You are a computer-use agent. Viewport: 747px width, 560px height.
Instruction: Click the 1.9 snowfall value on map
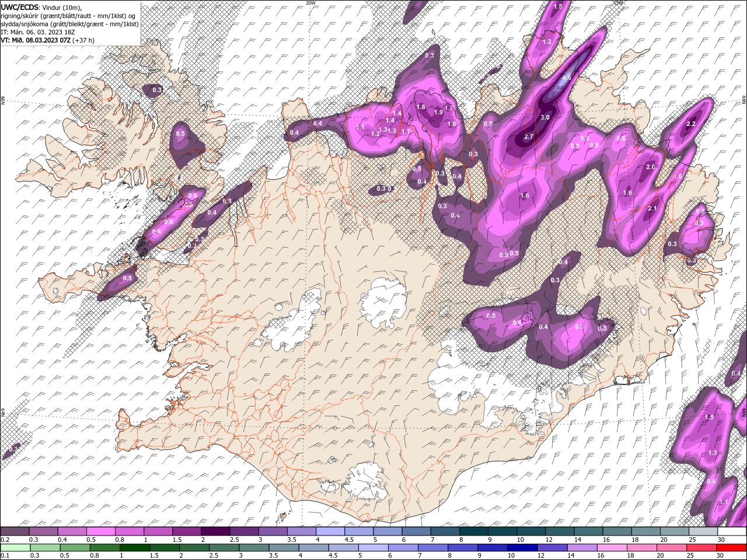click(438, 112)
